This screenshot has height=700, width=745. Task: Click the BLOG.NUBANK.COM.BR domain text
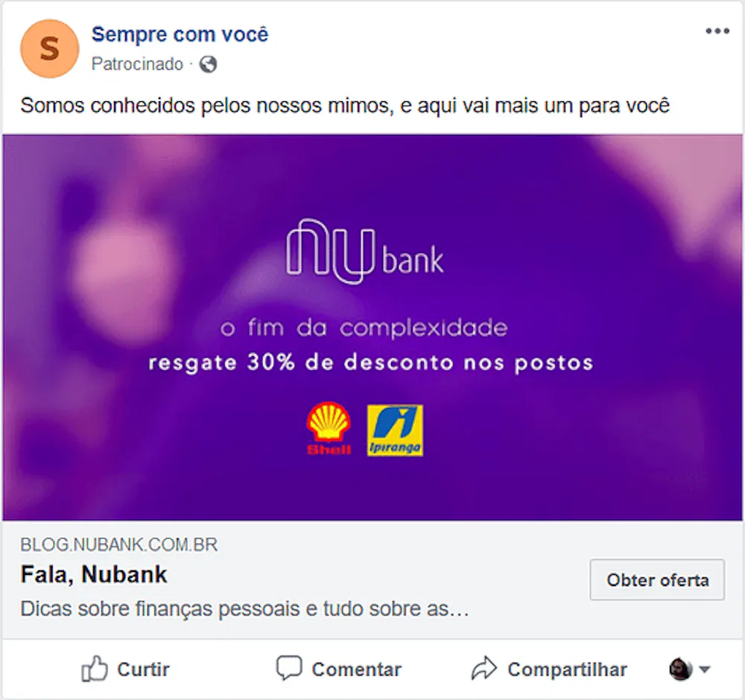118,544
